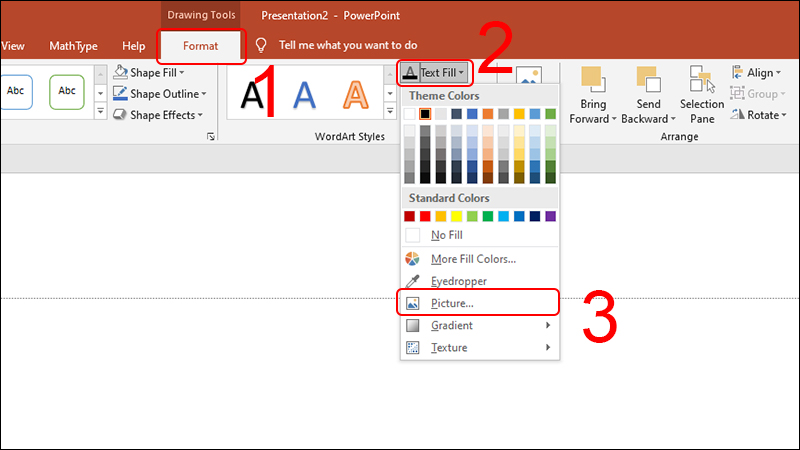Pick the white theme color swatch
Screen dimensions: 800x450
point(409,114)
